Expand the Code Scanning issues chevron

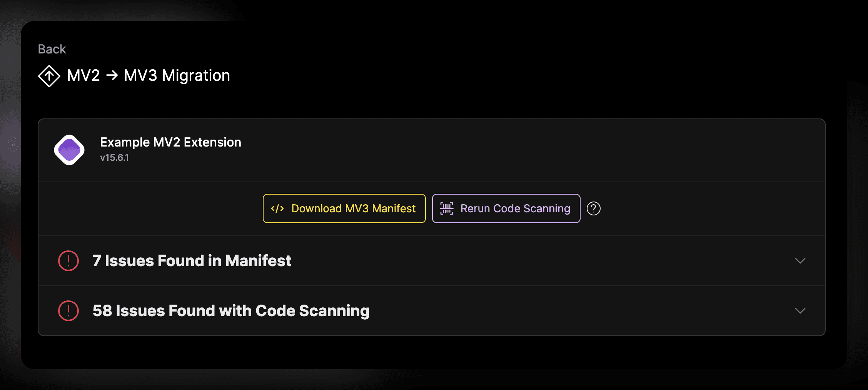[x=800, y=311]
